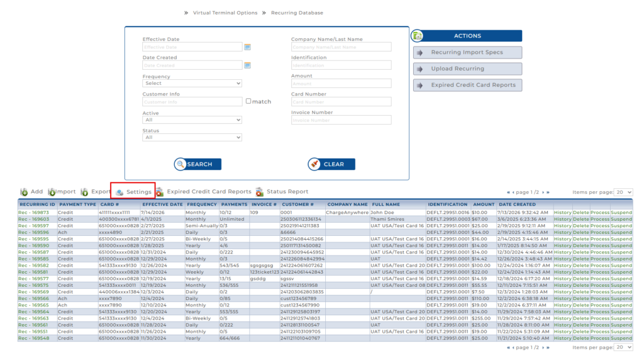Click the CLEAR button

tap(331, 164)
